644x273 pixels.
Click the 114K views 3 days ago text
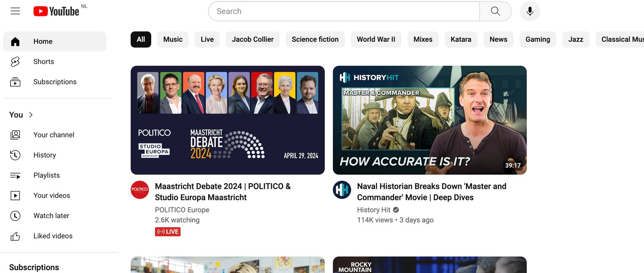395,220
